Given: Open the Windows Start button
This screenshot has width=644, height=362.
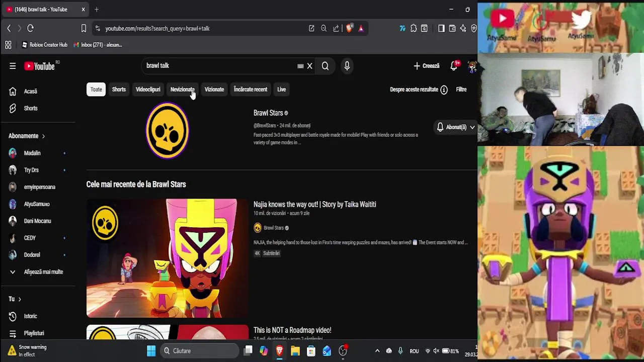Looking at the screenshot, I should (151, 351).
